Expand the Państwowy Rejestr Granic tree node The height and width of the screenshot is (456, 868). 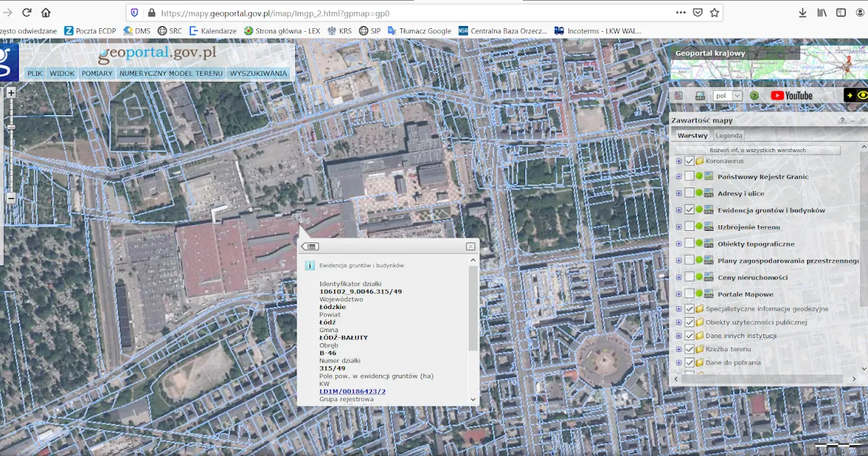[678, 177]
